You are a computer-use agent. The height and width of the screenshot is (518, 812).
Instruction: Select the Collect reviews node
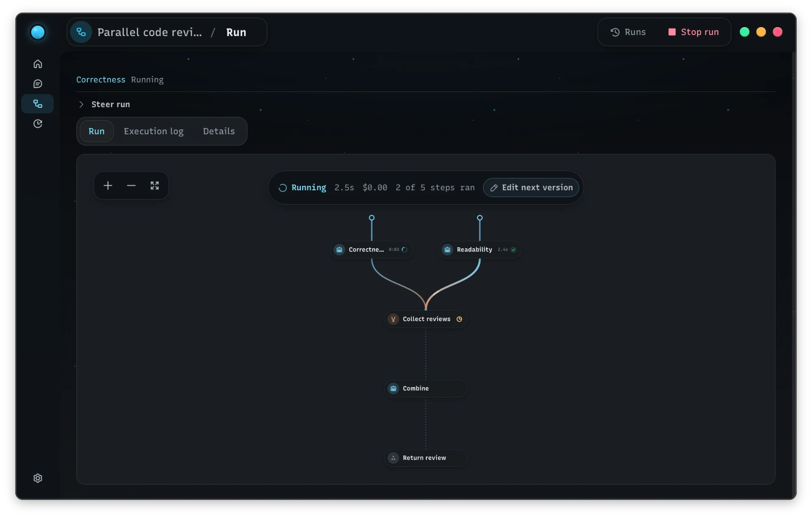click(x=426, y=319)
